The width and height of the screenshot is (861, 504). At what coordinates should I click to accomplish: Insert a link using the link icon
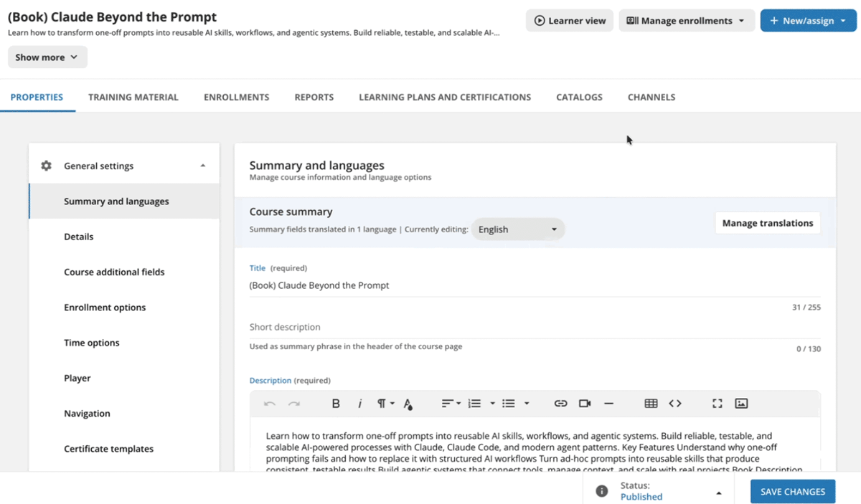click(560, 404)
